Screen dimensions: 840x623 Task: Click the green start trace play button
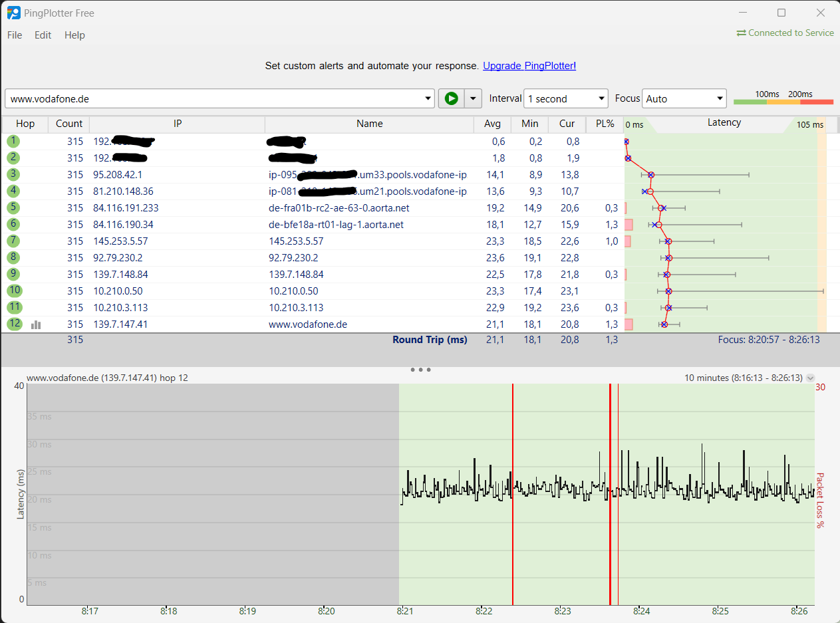[452, 98]
